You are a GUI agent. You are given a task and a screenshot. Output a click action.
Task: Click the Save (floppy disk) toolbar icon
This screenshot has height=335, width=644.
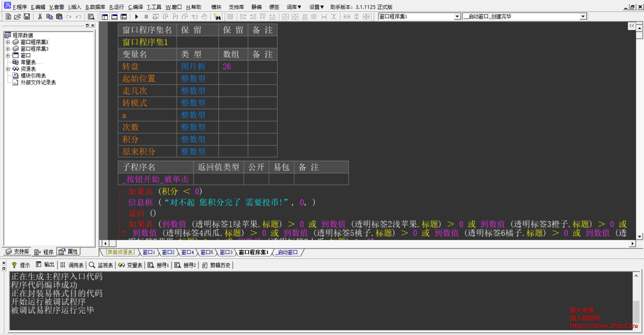pos(27,16)
